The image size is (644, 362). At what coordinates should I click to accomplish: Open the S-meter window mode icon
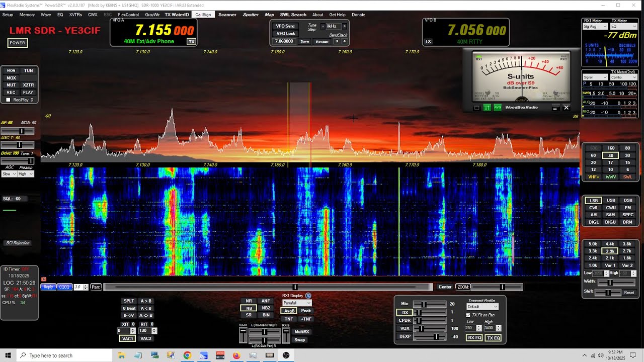pos(477,108)
